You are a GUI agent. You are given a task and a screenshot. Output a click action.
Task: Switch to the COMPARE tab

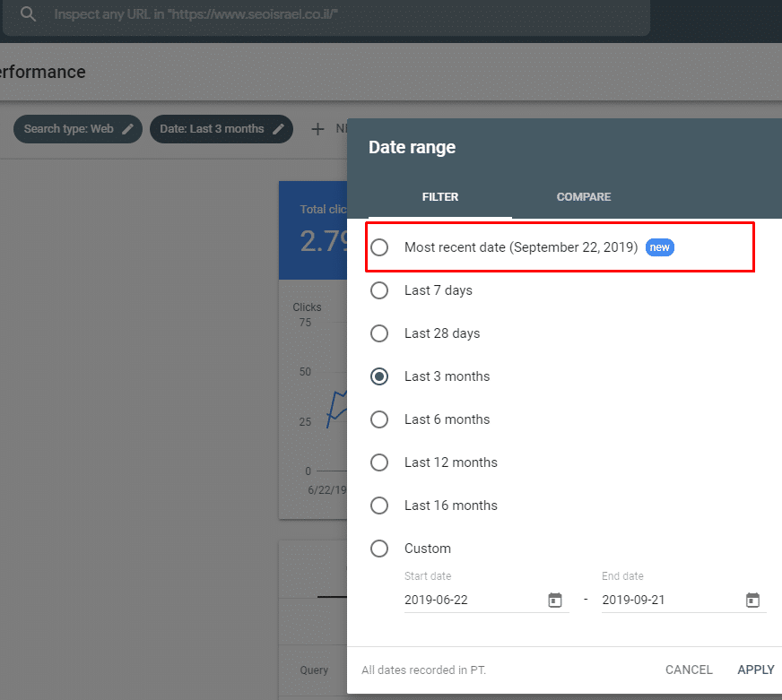(x=584, y=197)
